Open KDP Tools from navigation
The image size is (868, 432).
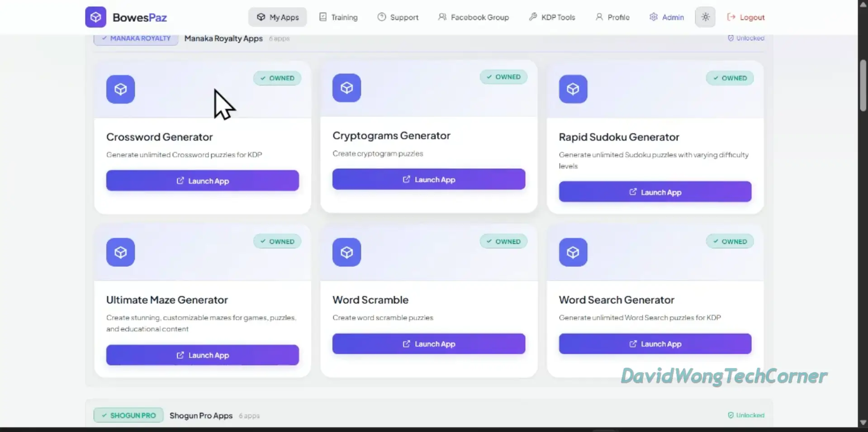(552, 17)
